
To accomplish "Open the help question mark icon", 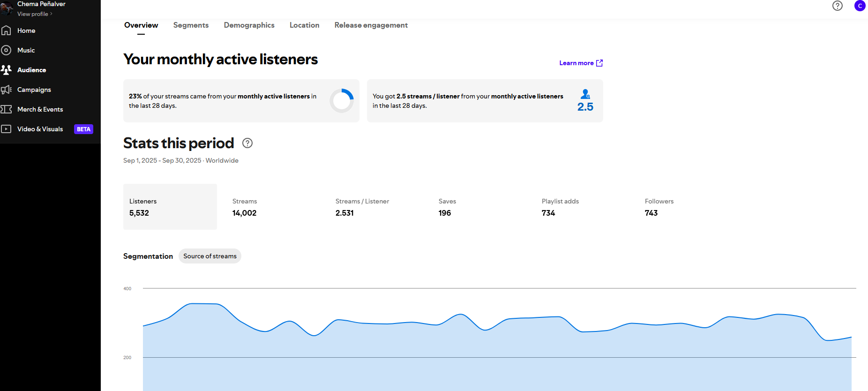I will pyautogui.click(x=837, y=6).
